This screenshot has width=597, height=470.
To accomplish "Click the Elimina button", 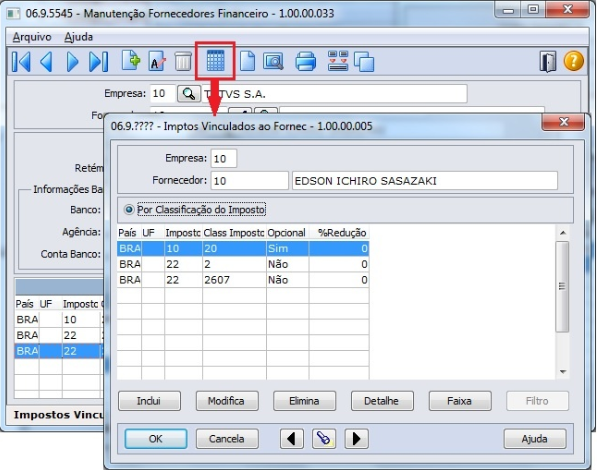I will 305,401.
